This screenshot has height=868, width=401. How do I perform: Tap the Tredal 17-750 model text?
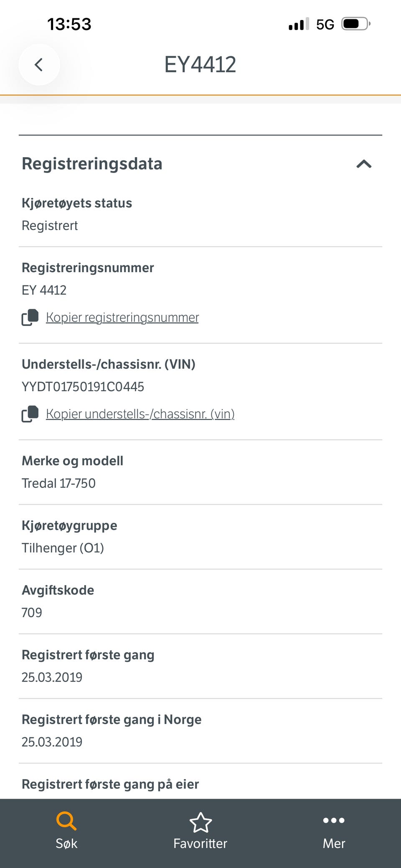[58, 484]
